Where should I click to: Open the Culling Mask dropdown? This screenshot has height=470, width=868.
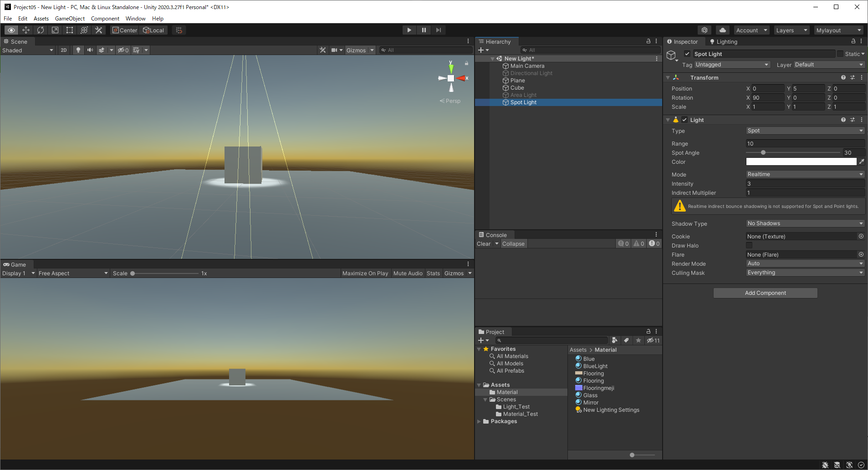coord(805,273)
